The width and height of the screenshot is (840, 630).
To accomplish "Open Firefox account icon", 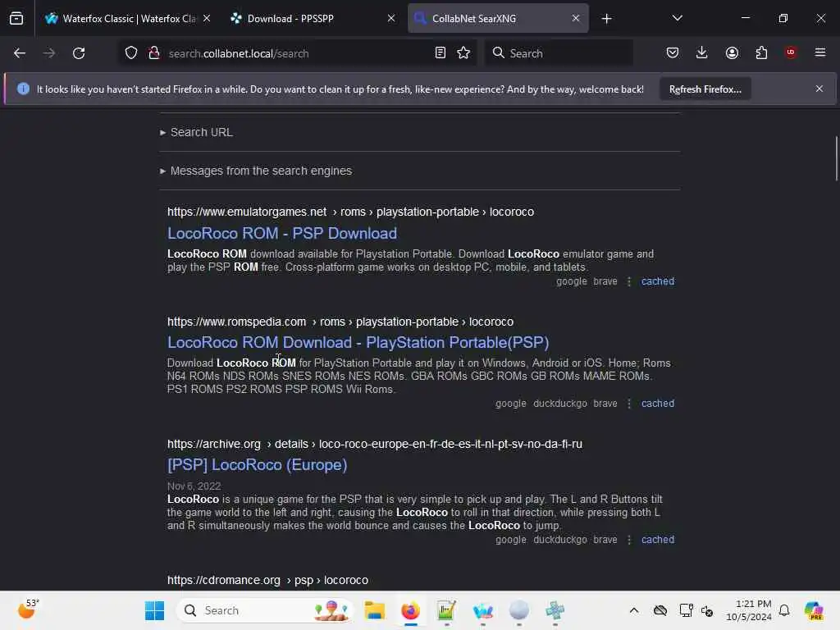I will [x=732, y=52].
